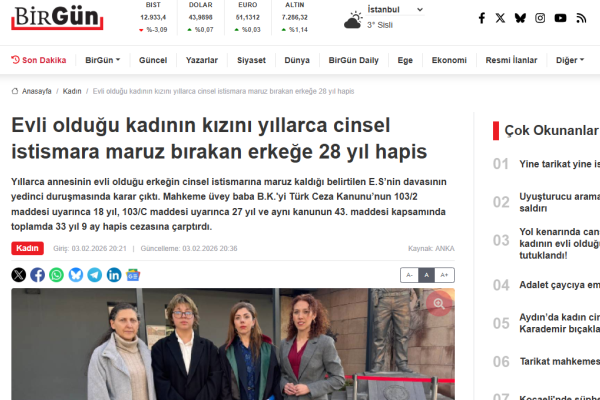Click the article headline text
The image size is (600, 400).
[219, 138]
